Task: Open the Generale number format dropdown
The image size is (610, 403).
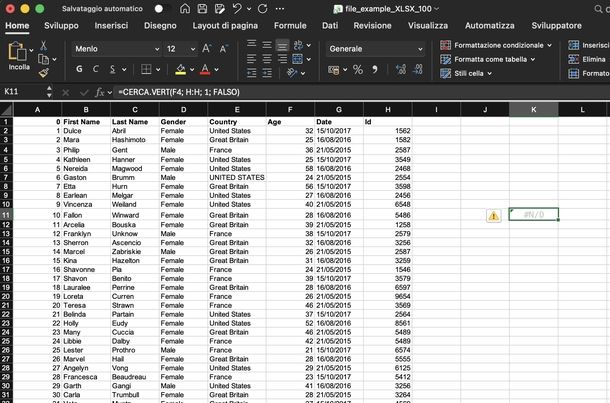Action: (x=375, y=49)
